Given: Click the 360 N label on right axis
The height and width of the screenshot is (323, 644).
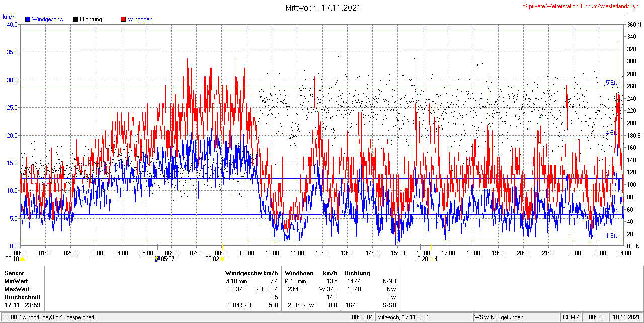Looking at the screenshot, I should pyautogui.click(x=633, y=24).
